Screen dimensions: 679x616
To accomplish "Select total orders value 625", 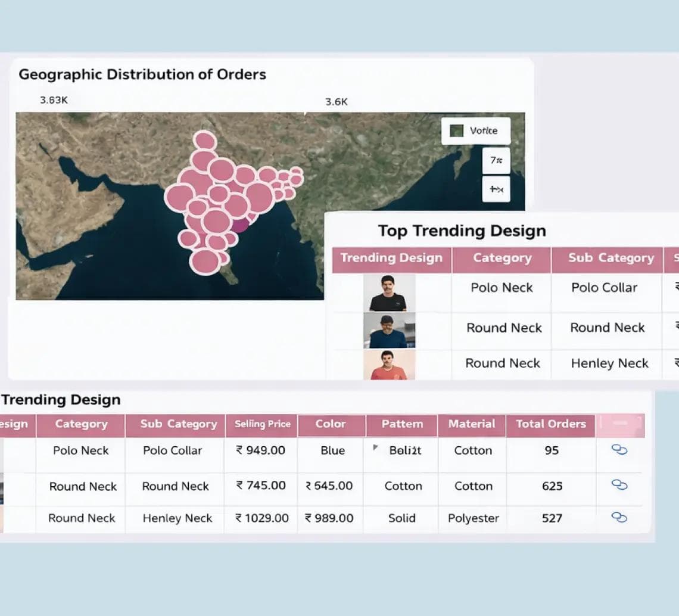I will click(552, 486).
